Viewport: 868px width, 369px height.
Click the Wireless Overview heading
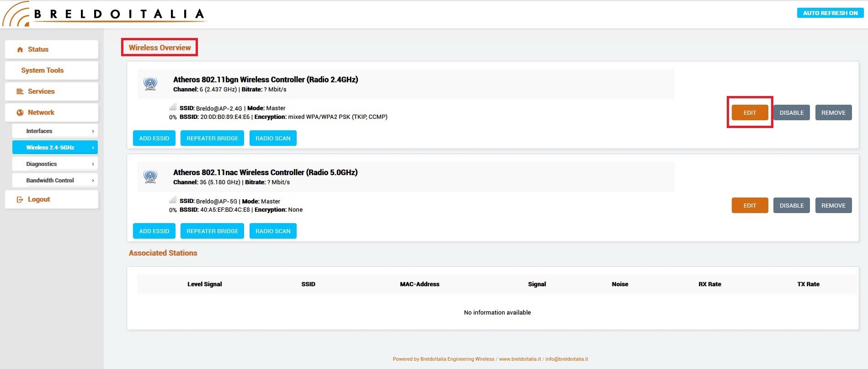click(160, 48)
